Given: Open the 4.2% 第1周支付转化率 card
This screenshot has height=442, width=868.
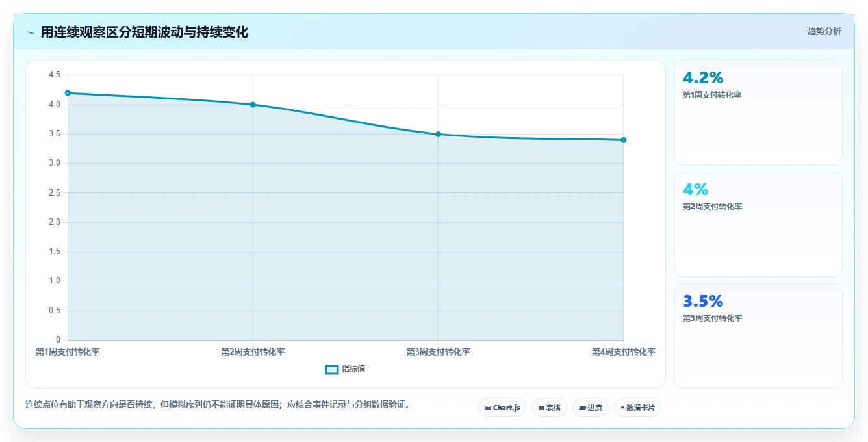Looking at the screenshot, I should point(758,112).
